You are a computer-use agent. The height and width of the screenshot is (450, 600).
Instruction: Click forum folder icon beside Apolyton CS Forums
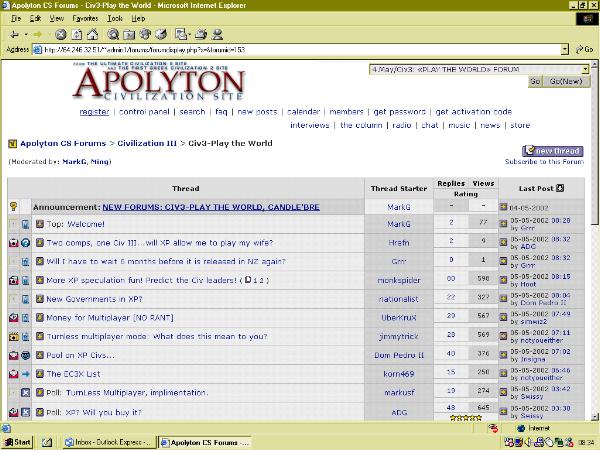[13, 144]
